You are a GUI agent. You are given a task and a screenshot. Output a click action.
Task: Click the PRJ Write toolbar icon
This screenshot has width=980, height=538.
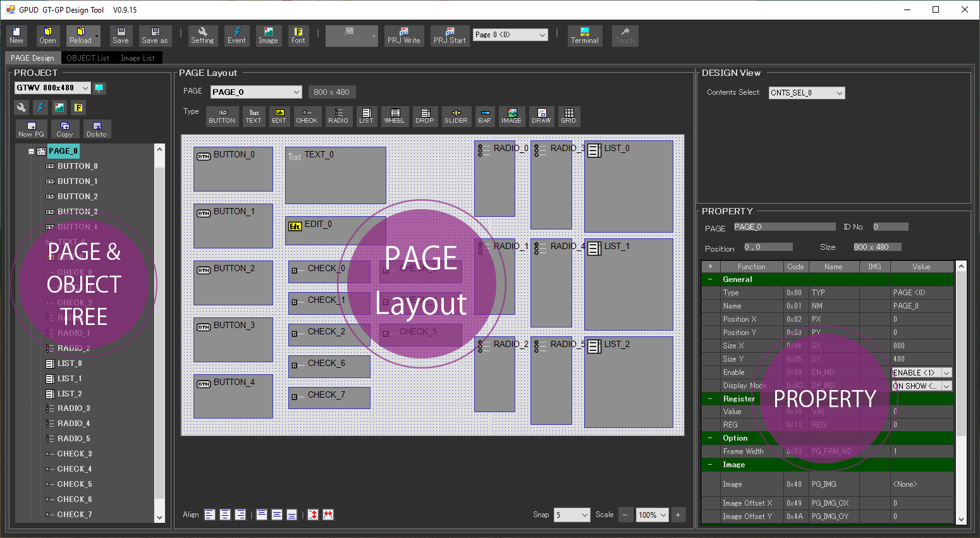[x=403, y=35]
